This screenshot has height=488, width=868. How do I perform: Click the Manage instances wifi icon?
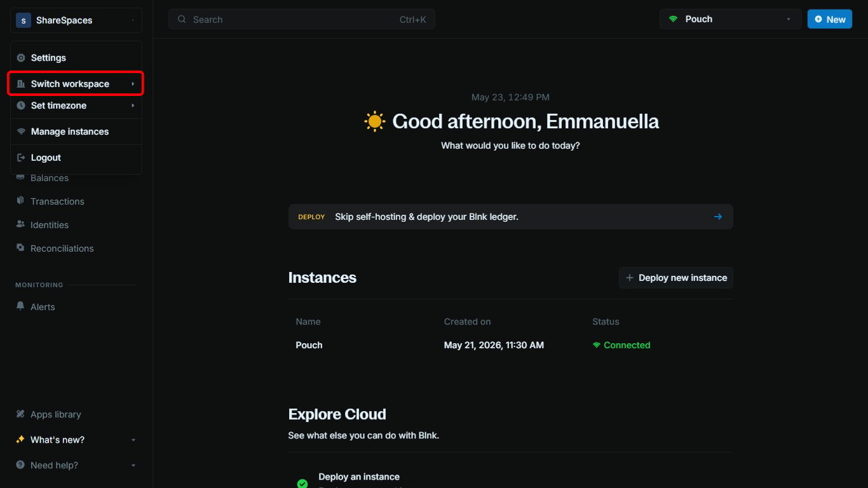(21, 132)
